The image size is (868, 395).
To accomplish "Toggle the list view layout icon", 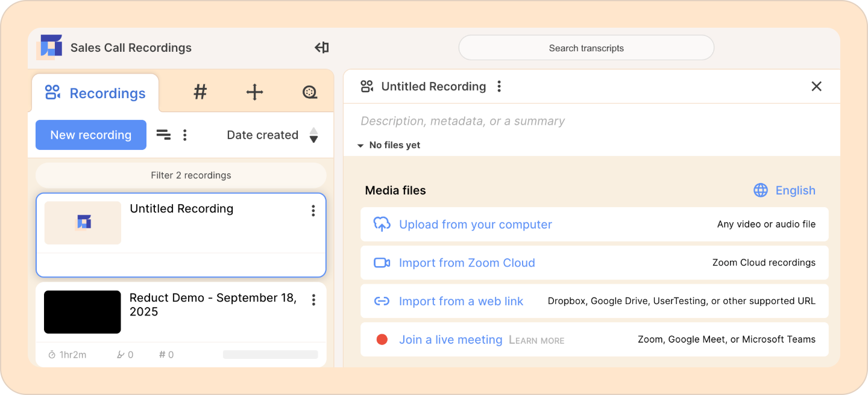I will pos(163,135).
